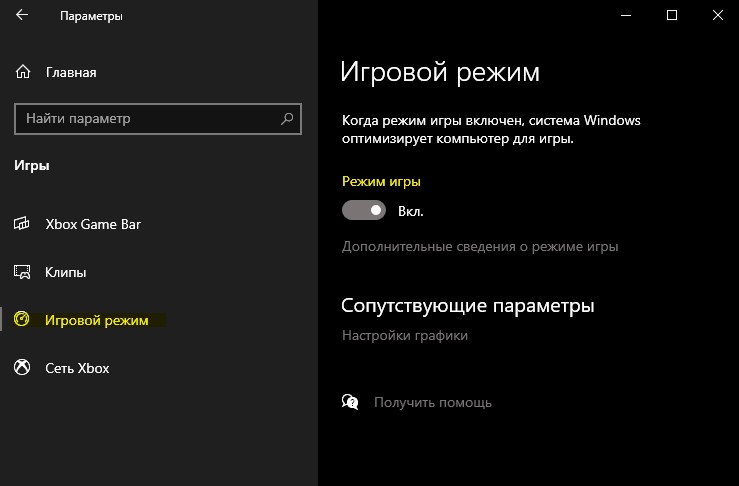Image resolution: width=739 pixels, height=486 pixels.
Task: Open the Xbox Game Bar section
Action: (93, 224)
